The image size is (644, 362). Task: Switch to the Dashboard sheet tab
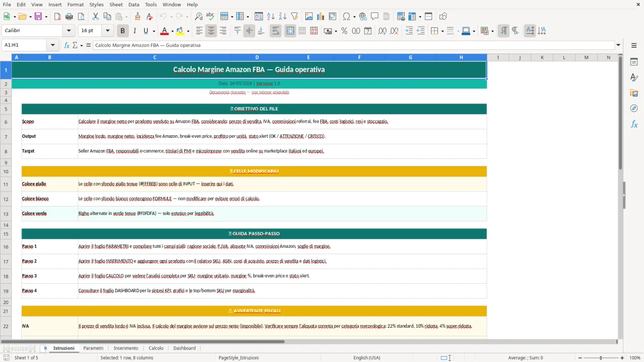(185, 348)
